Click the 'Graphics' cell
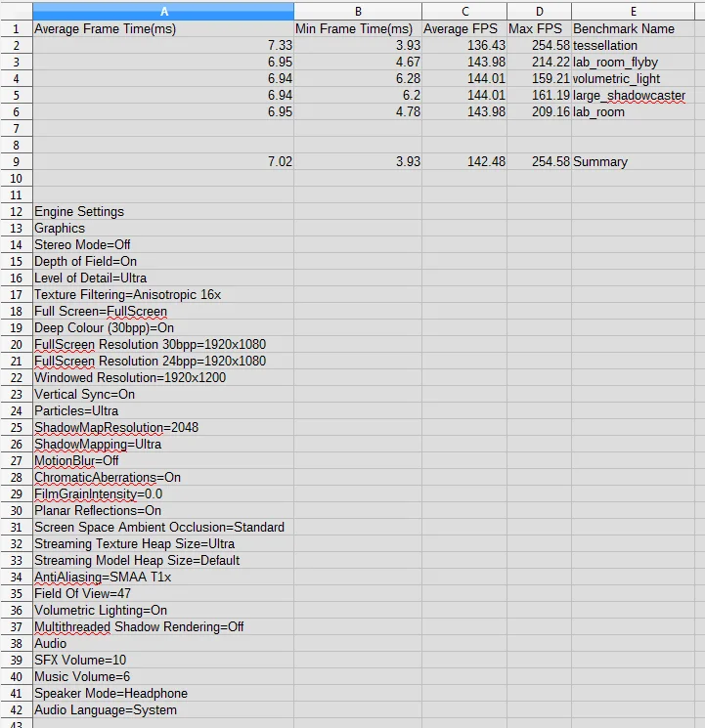Image resolution: width=705 pixels, height=728 pixels. [x=163, y=228]
